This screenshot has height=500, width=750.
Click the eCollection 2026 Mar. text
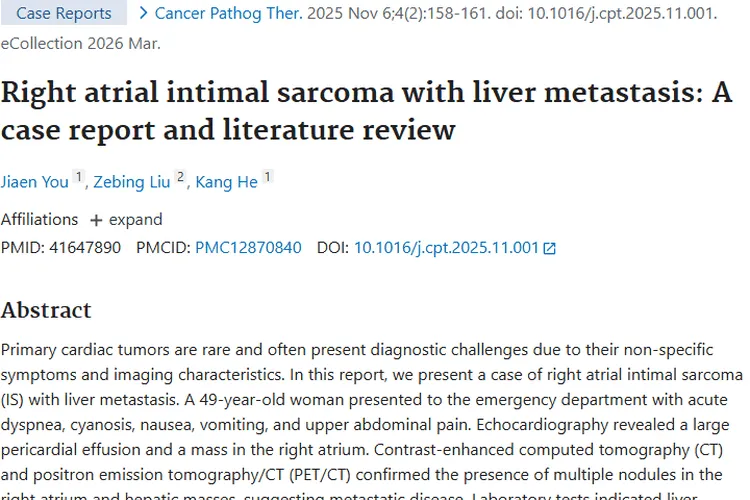[80, 44]
